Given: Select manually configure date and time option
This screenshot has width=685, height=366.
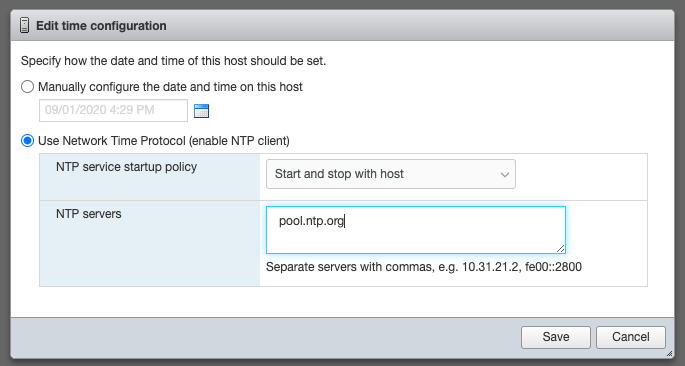Looking at the screenshot, I should coord(28,86).
